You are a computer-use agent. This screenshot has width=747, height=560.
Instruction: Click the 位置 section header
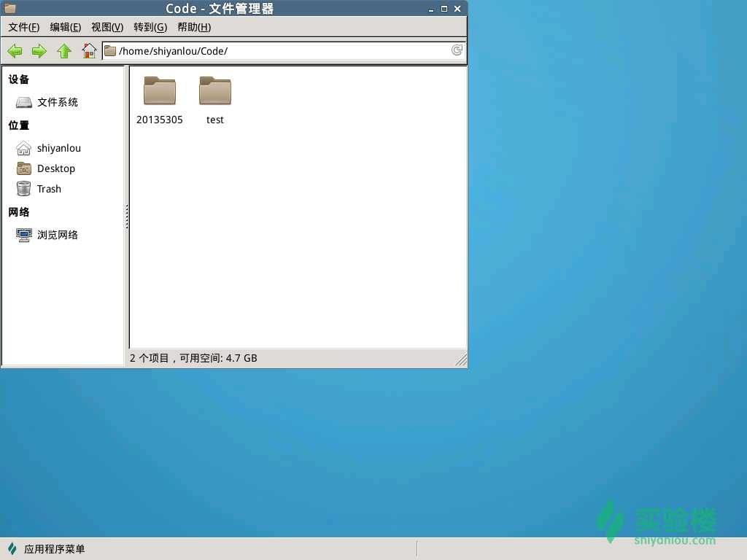(18, 125)
